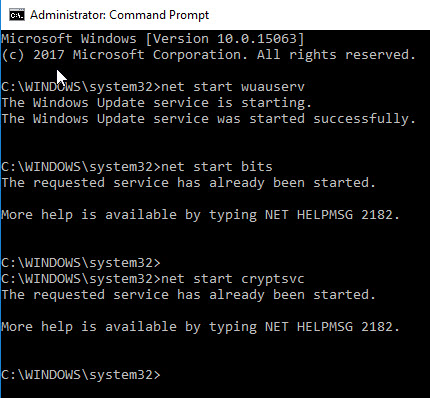Click the version number 10.0.15063

click(x=257, y=39)
